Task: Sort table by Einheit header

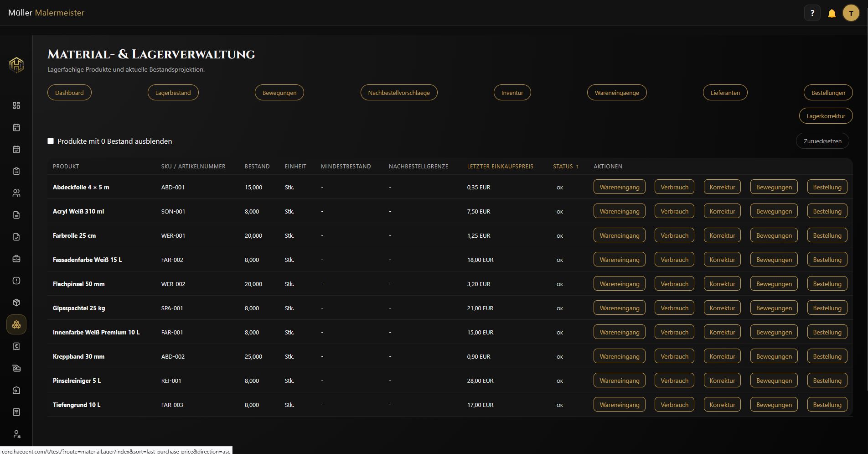Action: click(x=295, y=167)
